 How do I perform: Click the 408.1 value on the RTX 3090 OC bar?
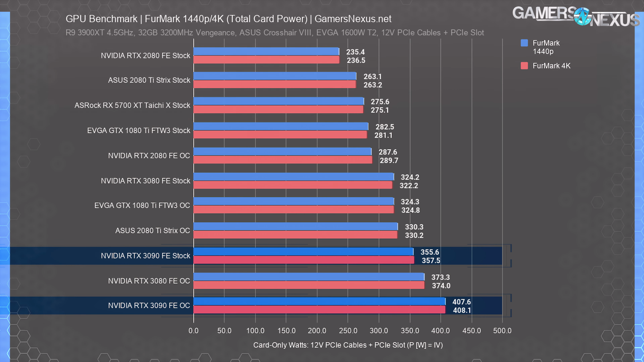click(x=462, y=310)
